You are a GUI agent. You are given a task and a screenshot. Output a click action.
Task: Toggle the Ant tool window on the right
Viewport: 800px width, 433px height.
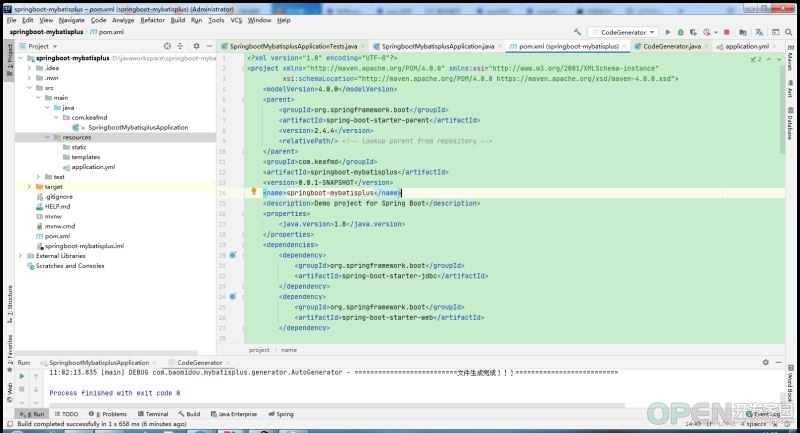click(x=790, y=89)
